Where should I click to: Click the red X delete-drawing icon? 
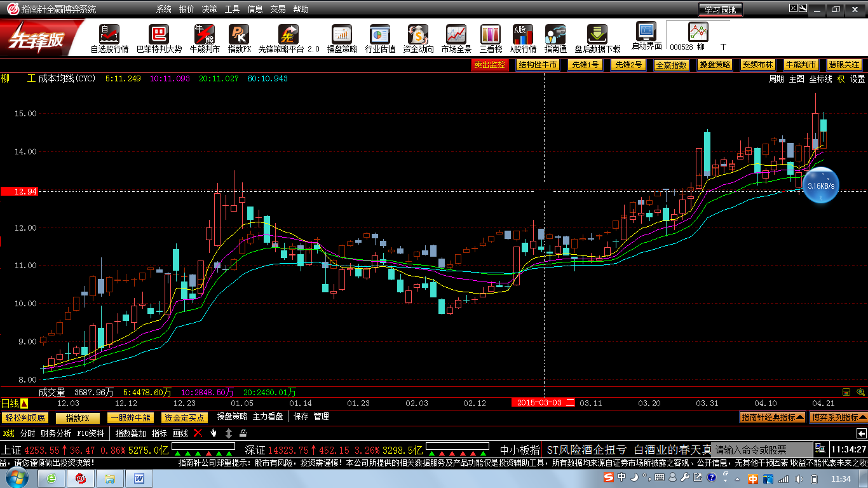coord(198,433)
